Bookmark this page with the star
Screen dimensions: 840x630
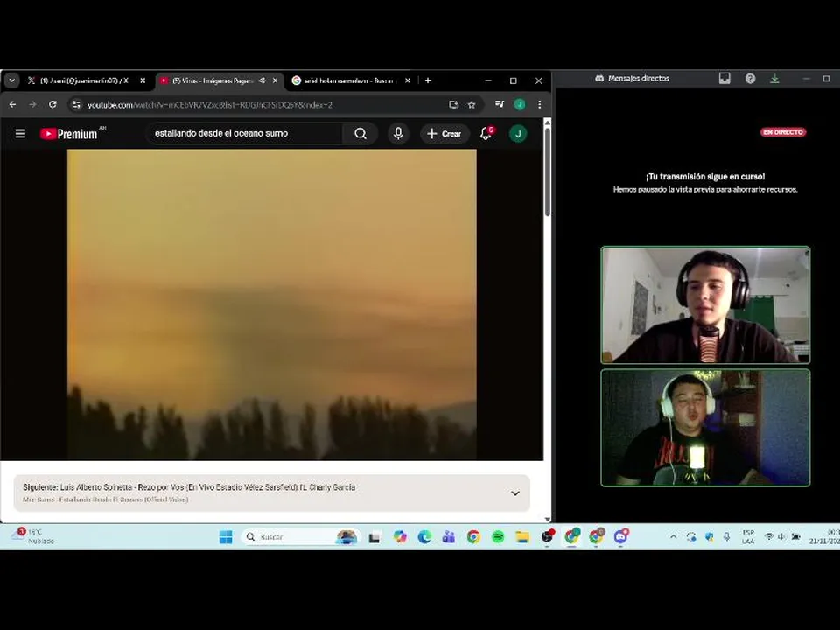pyautogui.click(x=472, y=104)
